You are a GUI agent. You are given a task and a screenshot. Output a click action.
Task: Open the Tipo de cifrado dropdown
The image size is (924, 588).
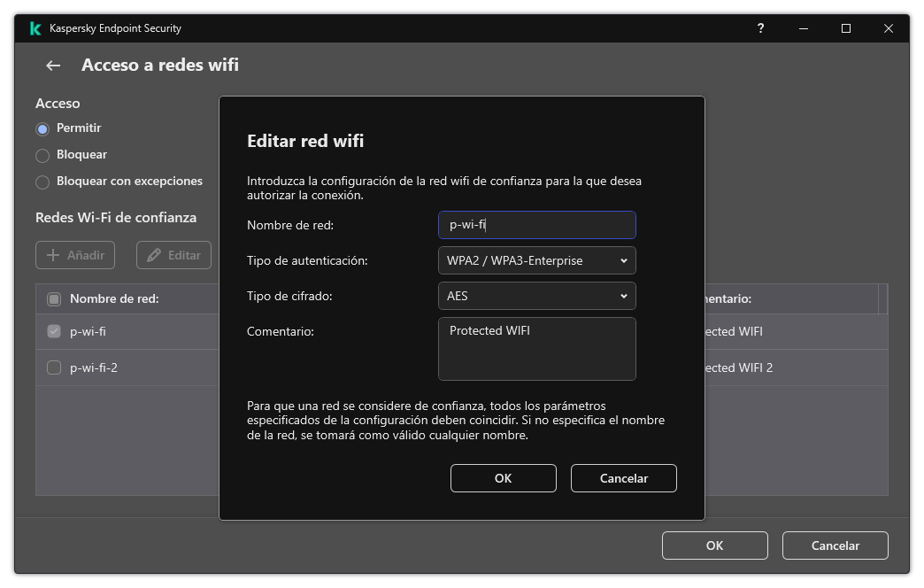pyautogui.click(x=536, y=296)
